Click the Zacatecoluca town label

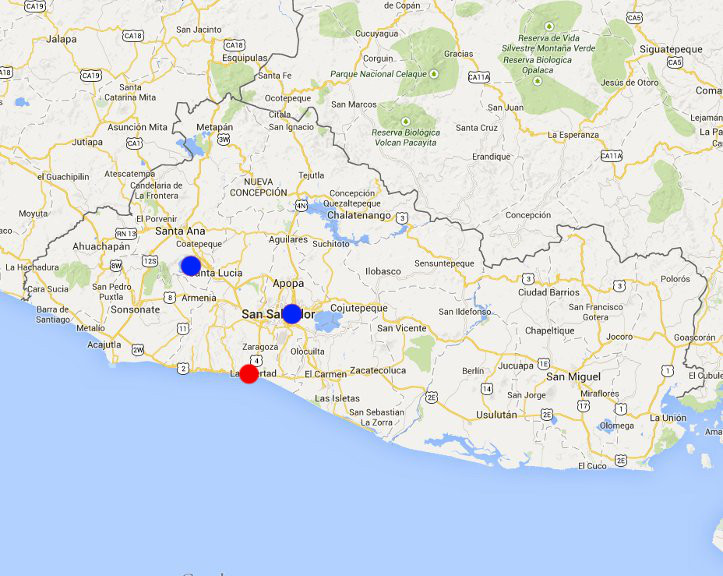[x=379, y=369]
